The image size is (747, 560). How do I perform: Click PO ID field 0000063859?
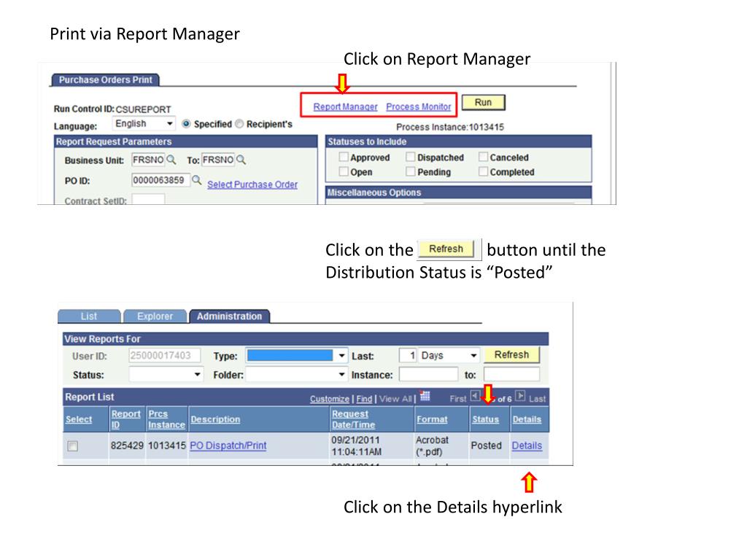pos(160,180)
